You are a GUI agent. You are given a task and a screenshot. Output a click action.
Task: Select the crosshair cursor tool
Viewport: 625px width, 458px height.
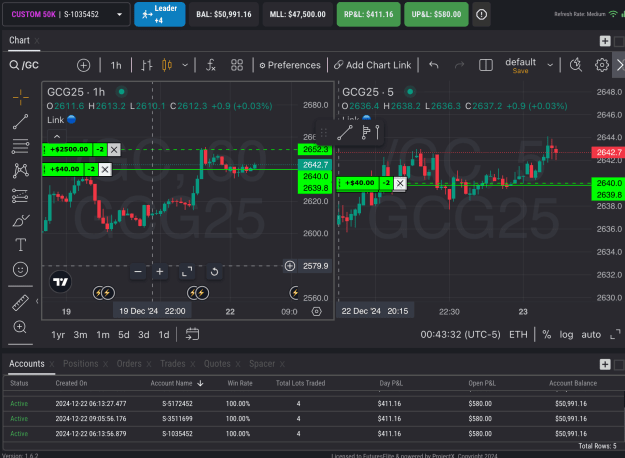coord(20,97)
